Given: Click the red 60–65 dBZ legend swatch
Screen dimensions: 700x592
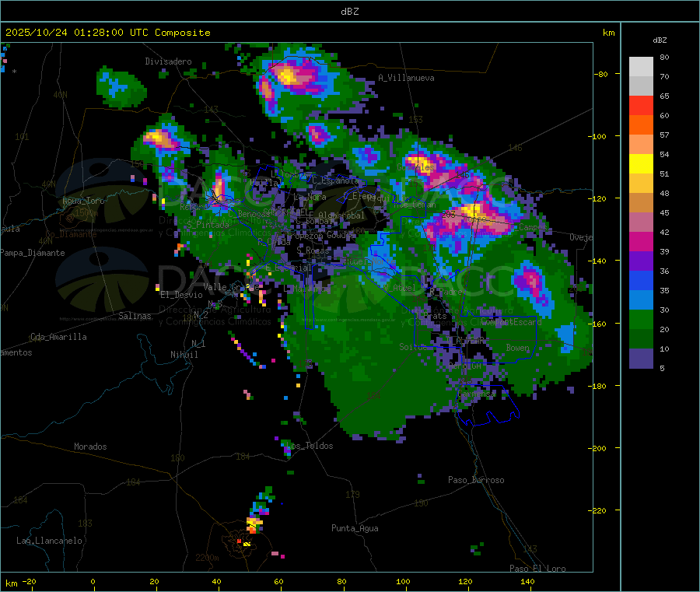Looking at the screenshot, I should click(641, 105).
